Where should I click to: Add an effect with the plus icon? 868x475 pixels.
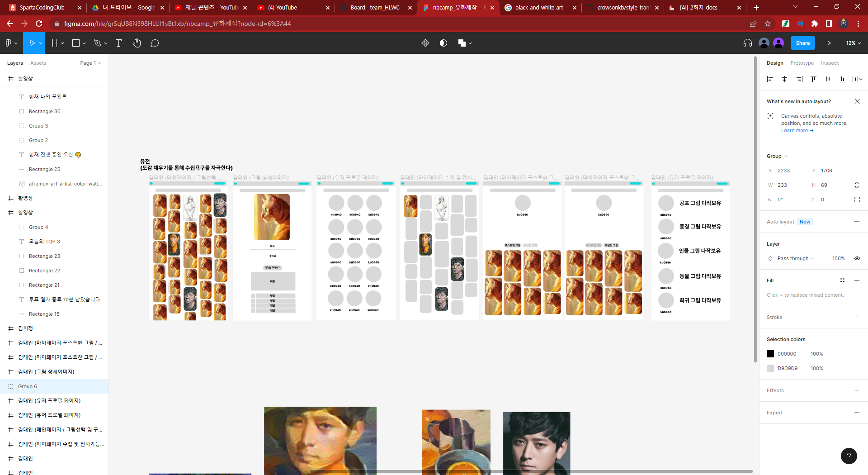[x=857, y=390]
